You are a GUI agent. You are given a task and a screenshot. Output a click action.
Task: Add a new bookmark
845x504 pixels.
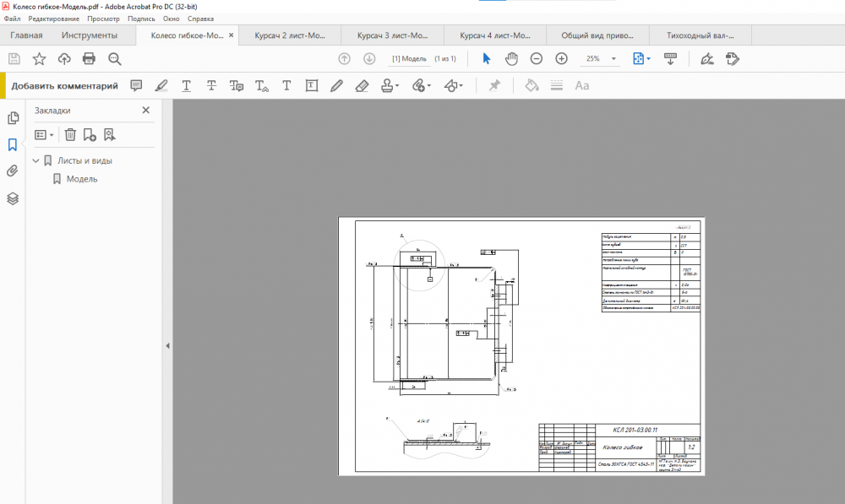[x=90, y=134]
